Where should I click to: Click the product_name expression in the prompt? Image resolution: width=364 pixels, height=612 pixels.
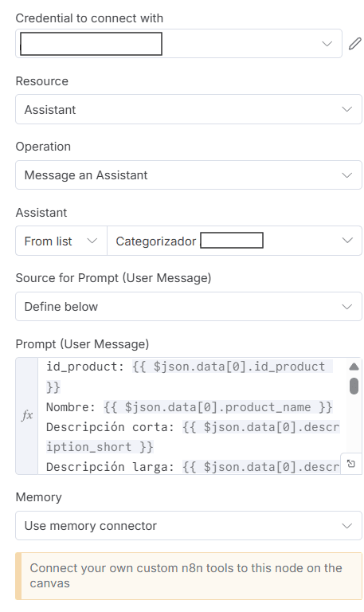[218, 407]
